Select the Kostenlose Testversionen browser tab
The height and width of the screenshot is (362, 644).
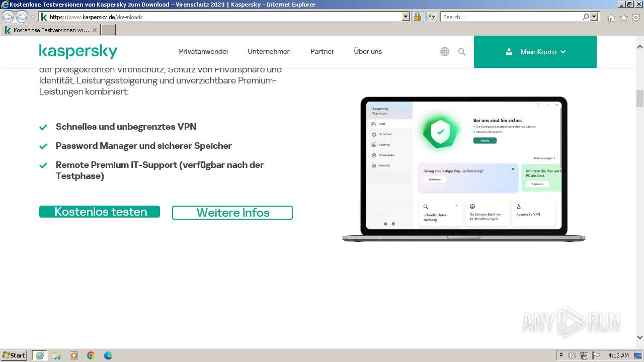(50, 30)
